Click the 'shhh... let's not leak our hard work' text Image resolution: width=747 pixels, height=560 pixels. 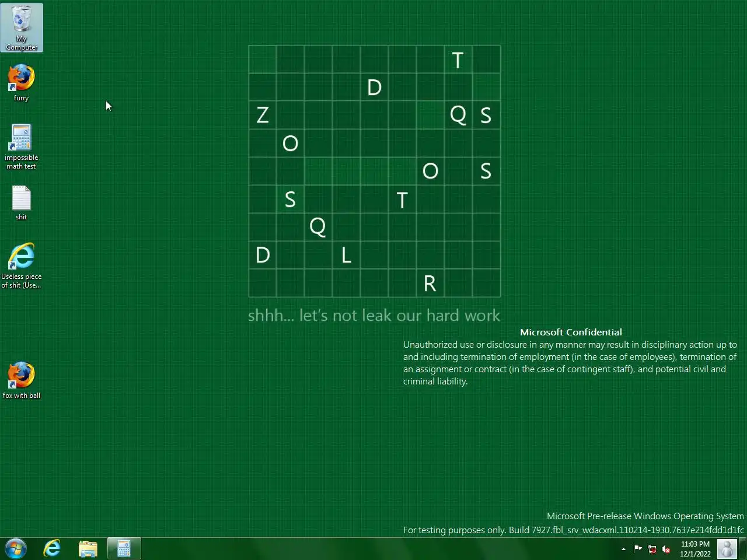(x=374, y=316)
